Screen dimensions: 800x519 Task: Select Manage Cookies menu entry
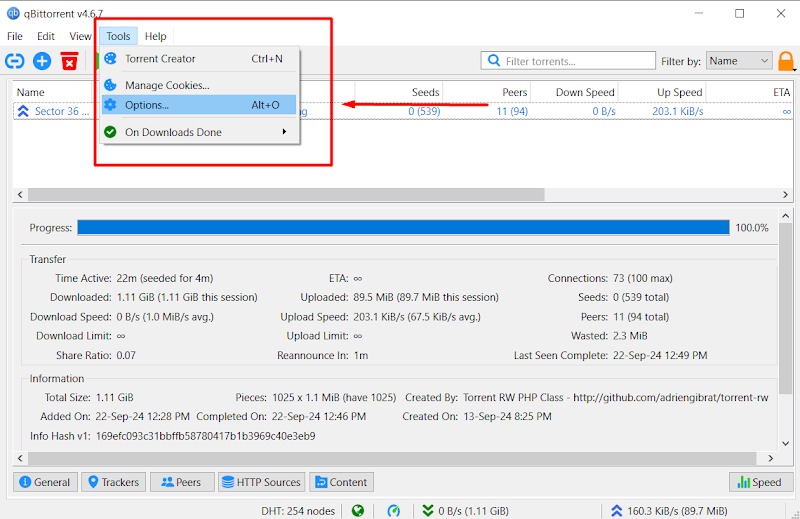(199, 85)
